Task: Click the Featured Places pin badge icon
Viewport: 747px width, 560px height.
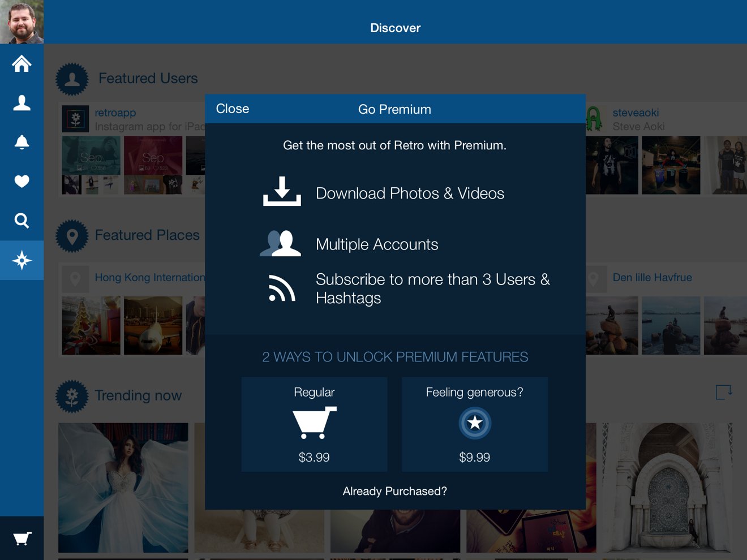Action: coord(72,236)
